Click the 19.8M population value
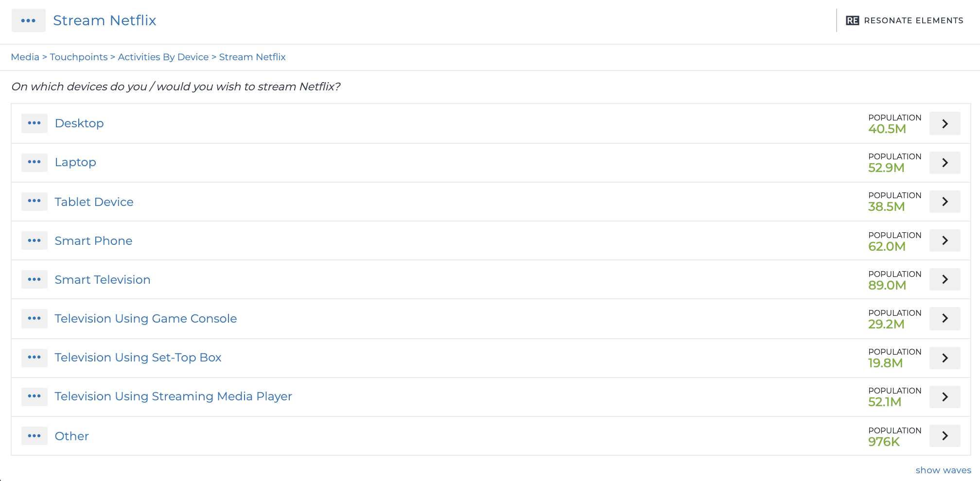 (x=885, y=363)
